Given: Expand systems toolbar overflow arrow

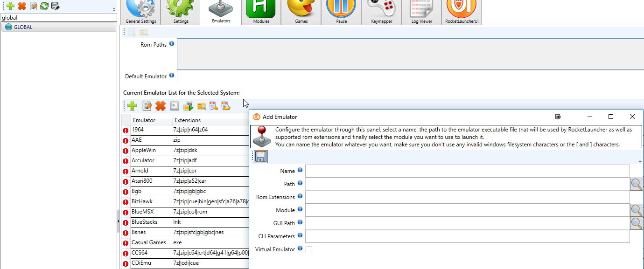Looking at the screenshot, I should pyautogui.click(x=114, y=9).
